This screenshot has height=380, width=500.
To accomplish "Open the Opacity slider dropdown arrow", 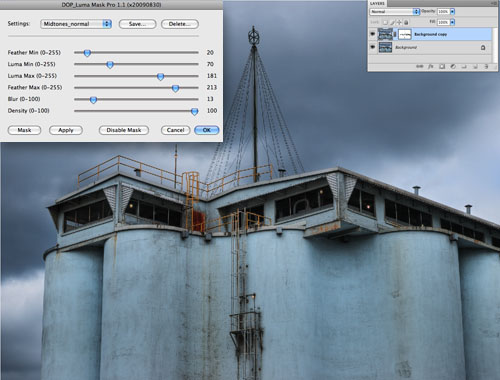I will (452, 12).
